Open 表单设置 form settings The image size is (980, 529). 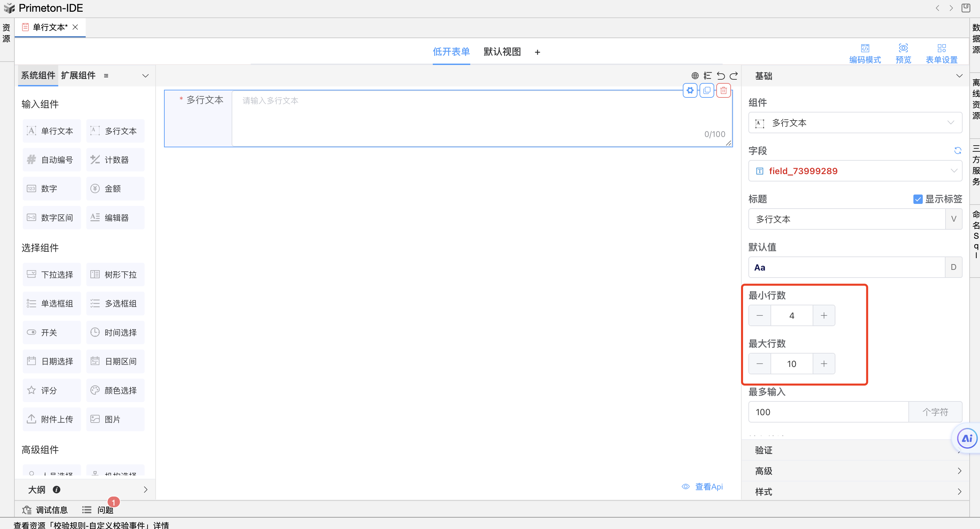coord(941,54)
